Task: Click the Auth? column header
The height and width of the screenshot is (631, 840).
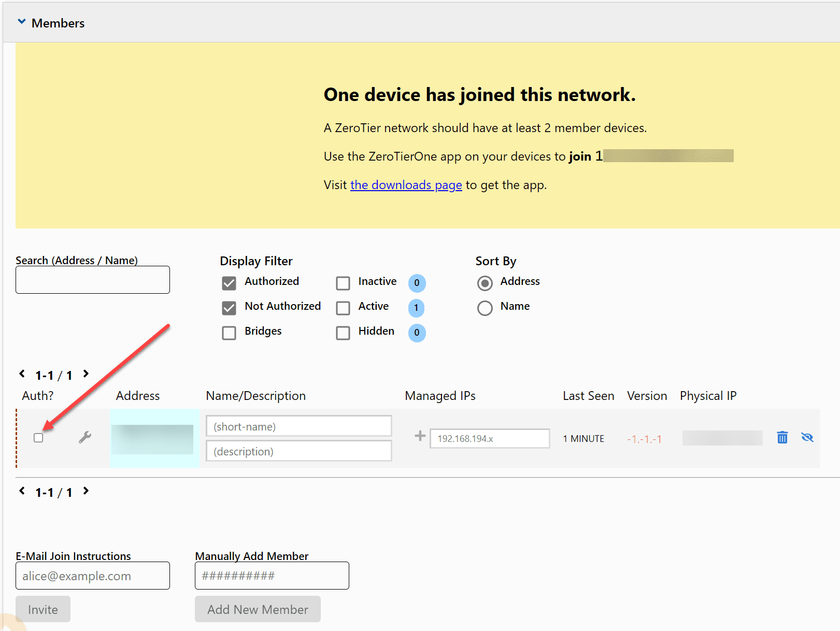Action: pyautogui.click(x=38, y=396)
